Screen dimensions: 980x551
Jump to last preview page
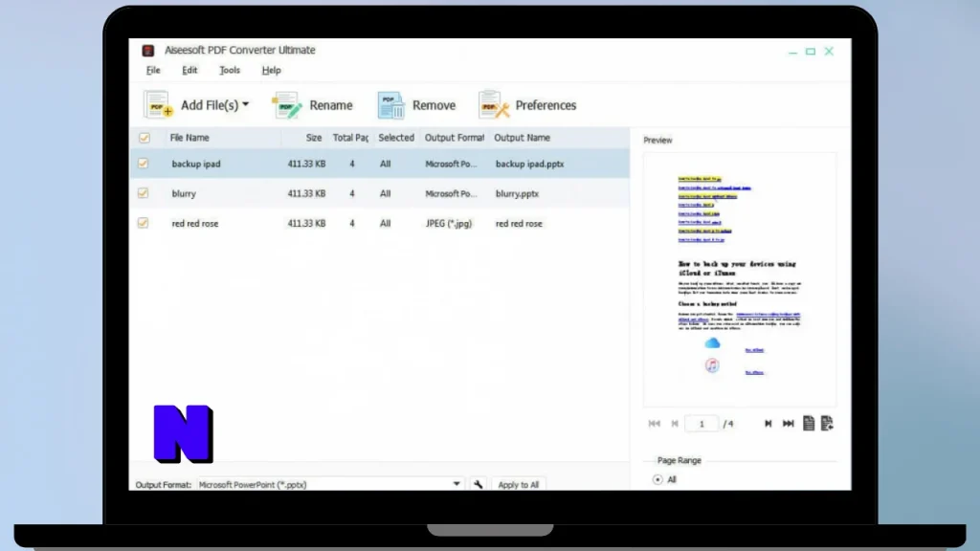coord(789,424)
